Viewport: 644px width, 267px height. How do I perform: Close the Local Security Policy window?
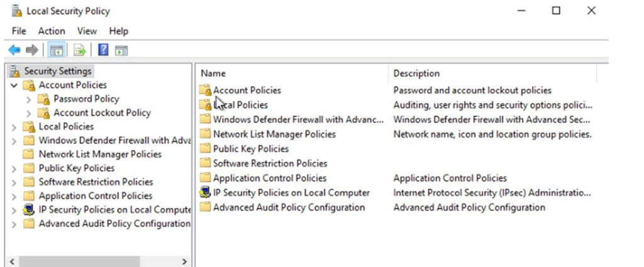591,11
